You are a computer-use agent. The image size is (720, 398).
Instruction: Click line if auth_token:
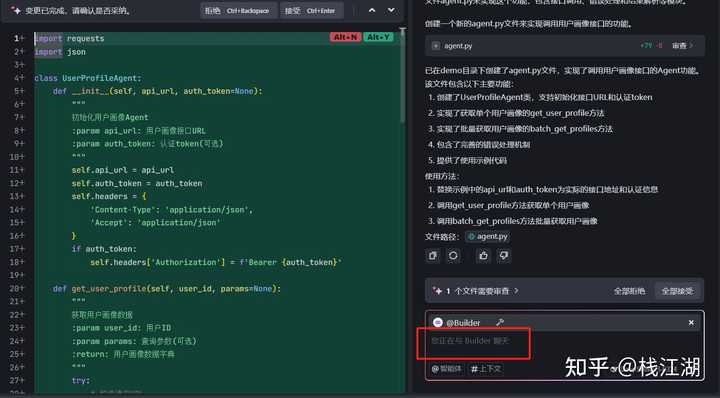[104, 249]
